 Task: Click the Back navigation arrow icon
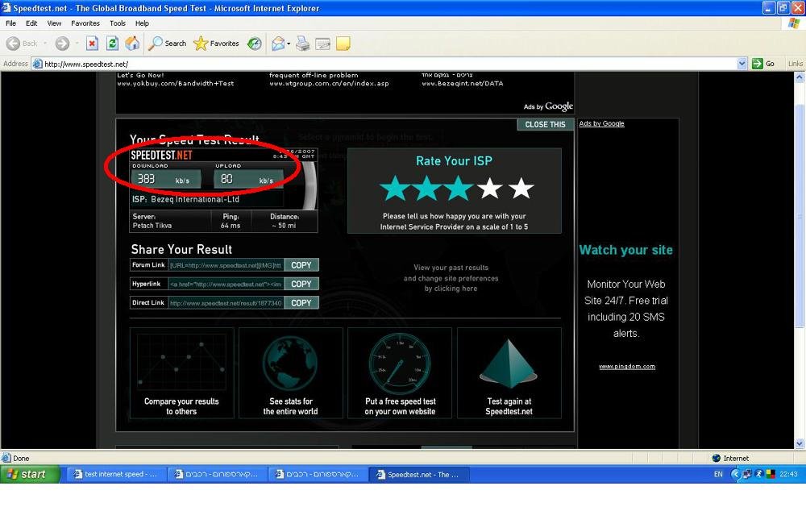coord(14,44)
